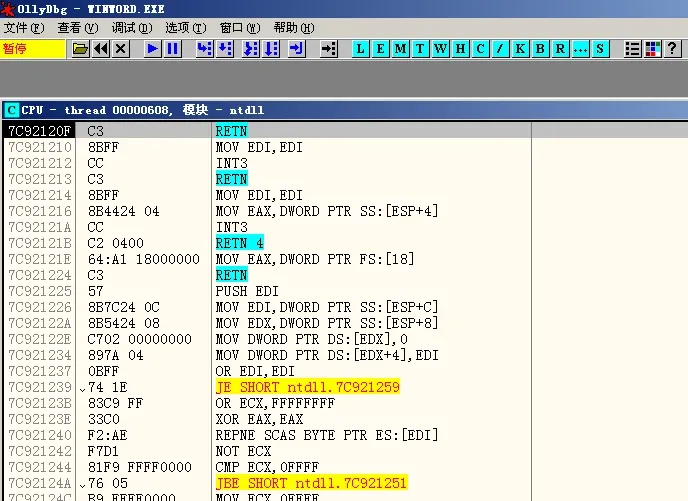Click the Trace over toolbar icon
Viewport: 688px width, 501px height.
click(x=271, y=49)
